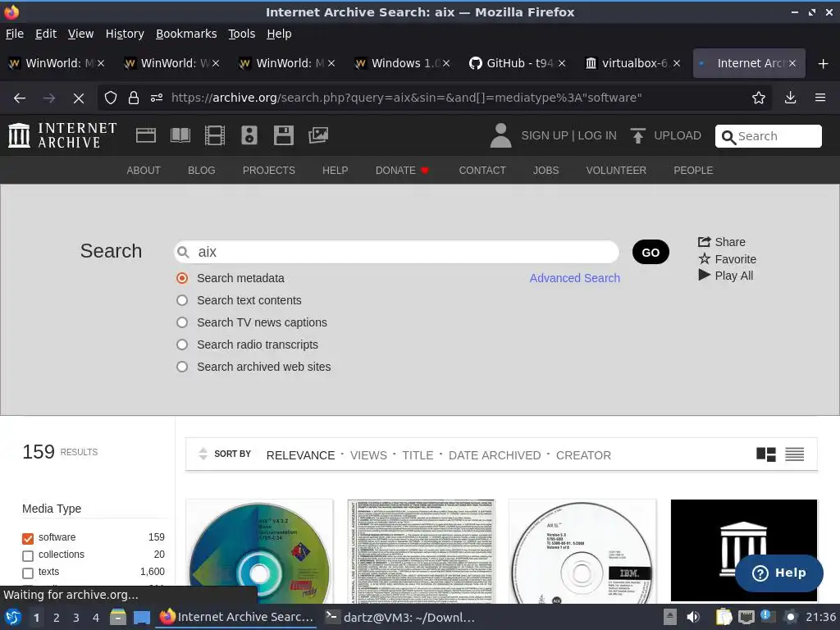Click the upload arrow icon
The image size is (840, 630).
[x=637, y=135]
